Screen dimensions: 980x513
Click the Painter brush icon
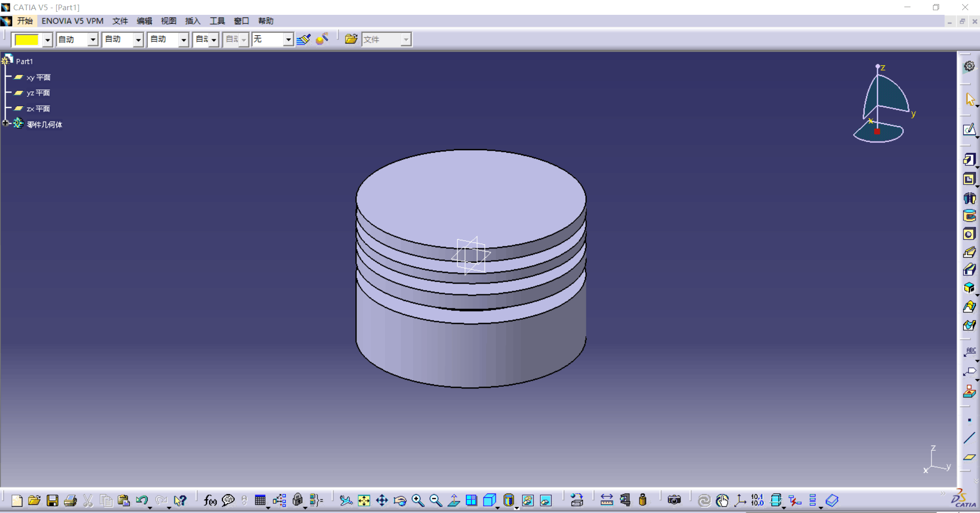[303, 39]
